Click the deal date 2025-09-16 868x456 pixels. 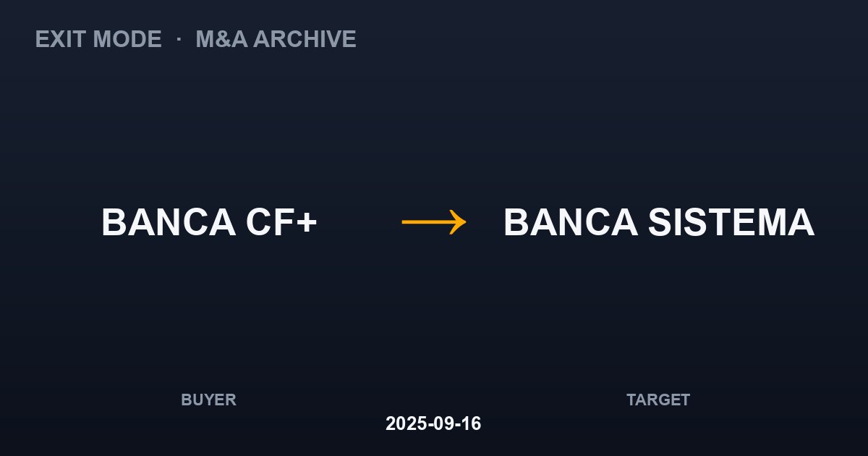[433, 423]
